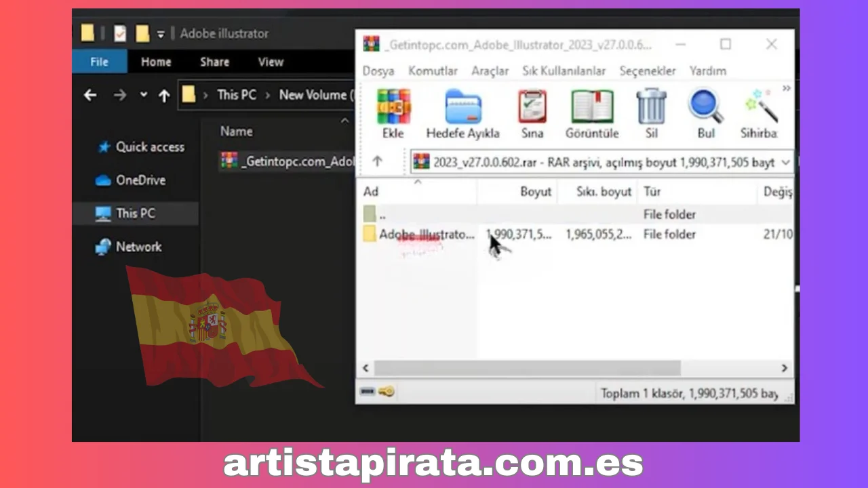Click the Ekle (Add) toolbar icon in WinRAR
868x488 pixels.
coord(393,114)
